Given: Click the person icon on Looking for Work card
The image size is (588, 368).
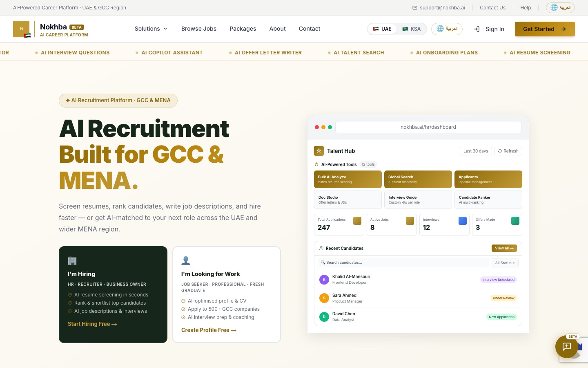Looking at the screenshot, I should point(186,260).
